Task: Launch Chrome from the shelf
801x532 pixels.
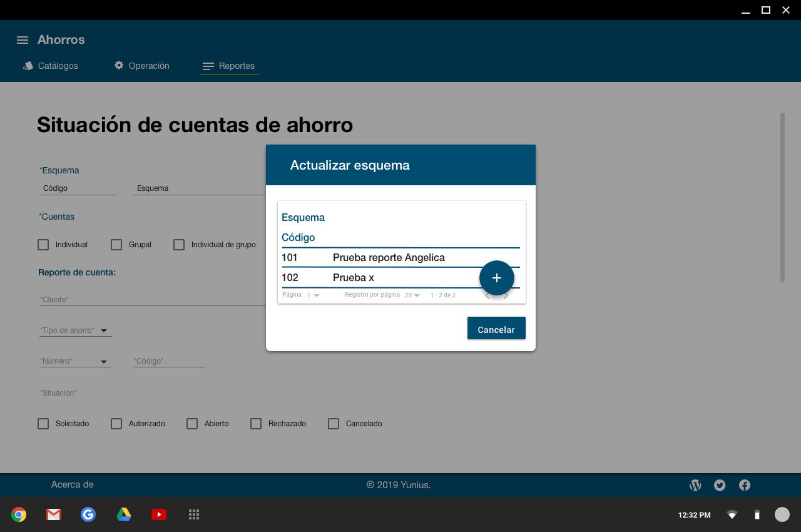Action: pos(19,514)
